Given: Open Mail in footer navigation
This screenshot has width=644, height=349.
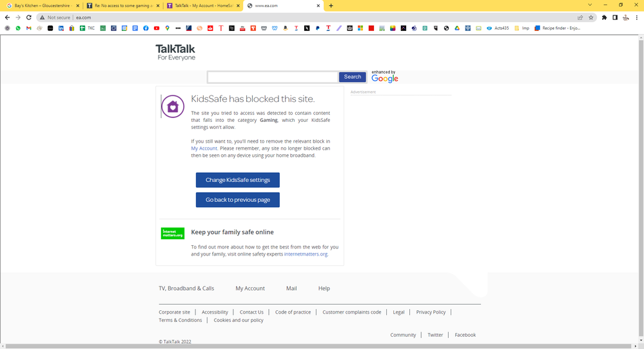Looking at the screenshot, I should tap(291, 288).
